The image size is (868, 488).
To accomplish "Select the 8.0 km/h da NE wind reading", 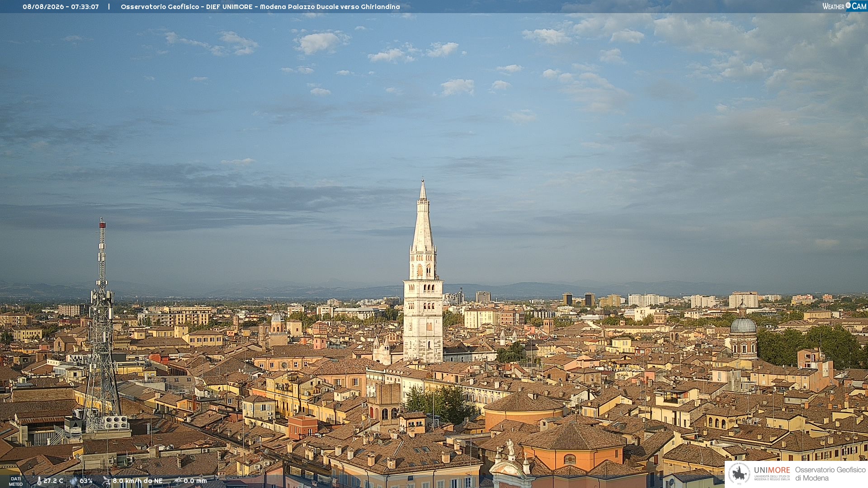I will tap(137, 481).
